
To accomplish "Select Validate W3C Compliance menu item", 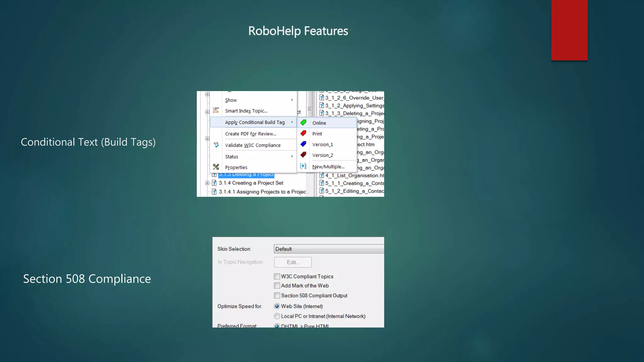I will click(253, 145).
